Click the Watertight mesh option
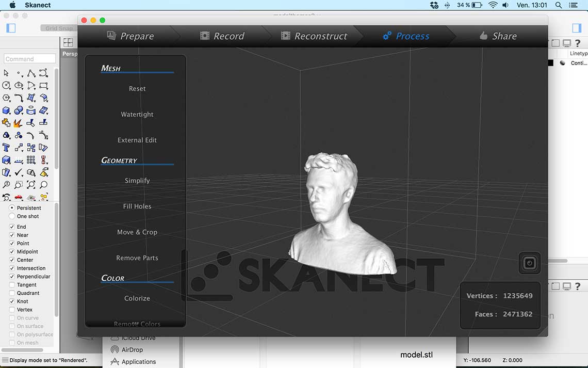 (x=137, y=115)
